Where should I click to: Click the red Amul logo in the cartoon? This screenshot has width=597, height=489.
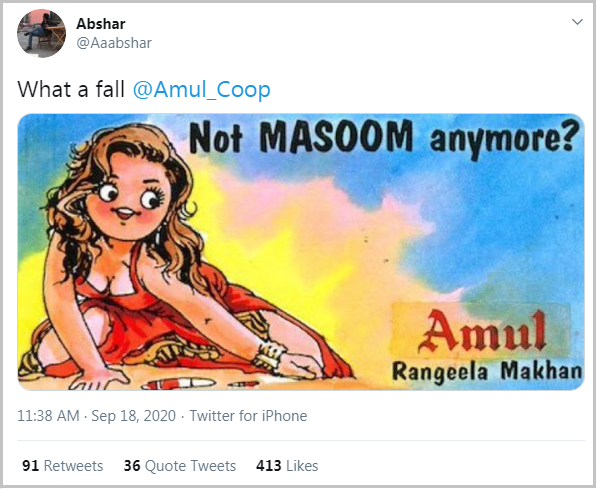click(482, 331)
